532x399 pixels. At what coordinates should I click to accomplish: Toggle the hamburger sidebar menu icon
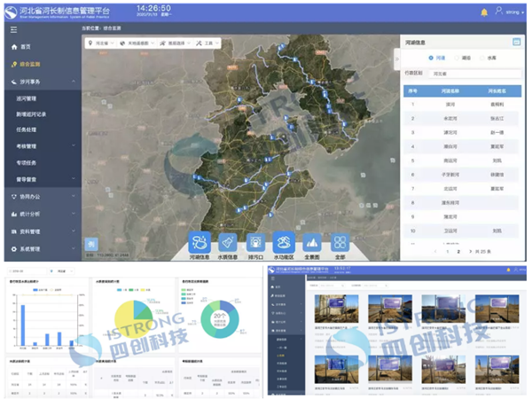pyautogui.click(x=13, y=29)
